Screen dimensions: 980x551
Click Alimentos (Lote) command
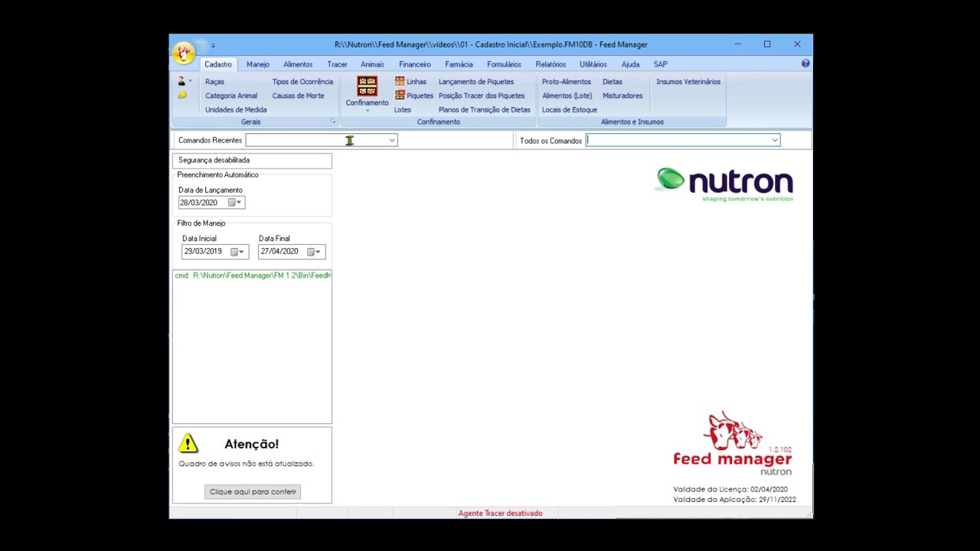pyautogui.click(x=567, y=96)
